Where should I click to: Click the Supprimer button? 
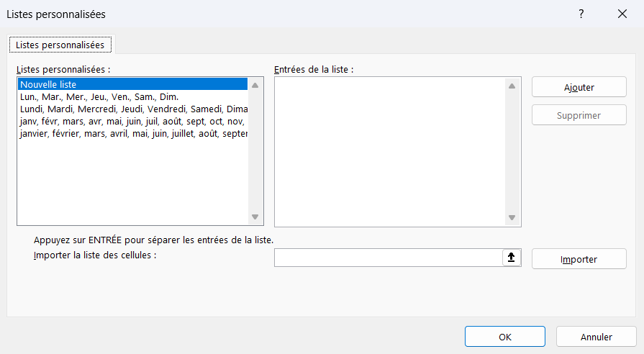click(579, 115)
